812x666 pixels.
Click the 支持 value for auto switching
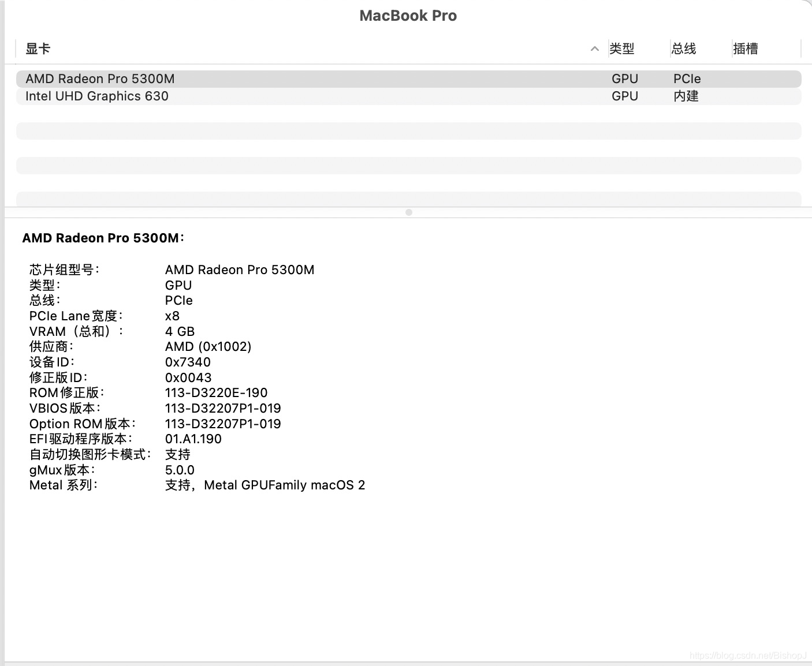[178, 454]
